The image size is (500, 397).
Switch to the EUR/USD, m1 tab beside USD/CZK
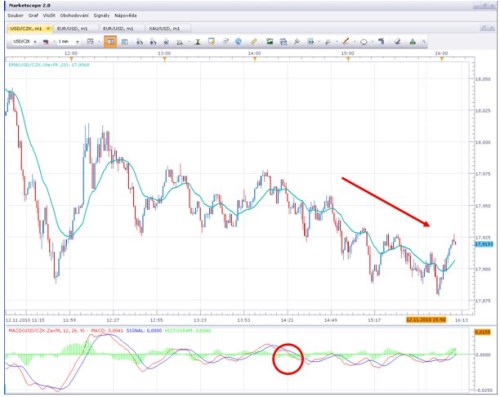click(72, 29)
